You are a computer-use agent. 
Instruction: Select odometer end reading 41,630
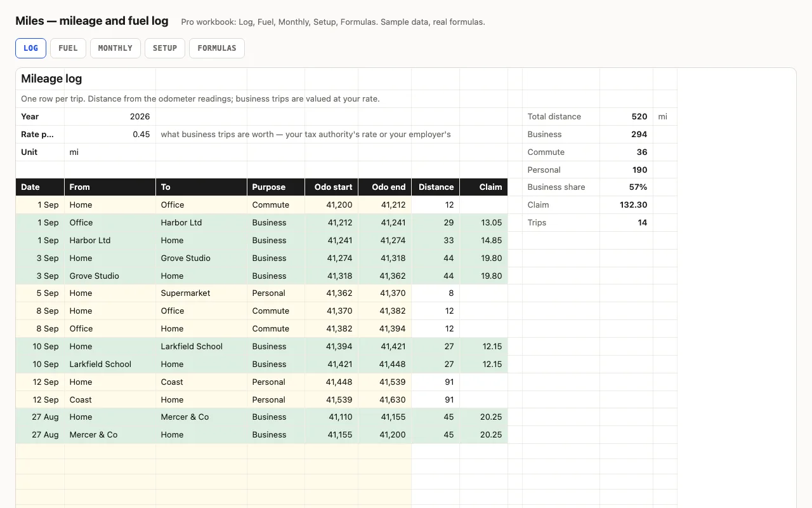click(385, 400)
